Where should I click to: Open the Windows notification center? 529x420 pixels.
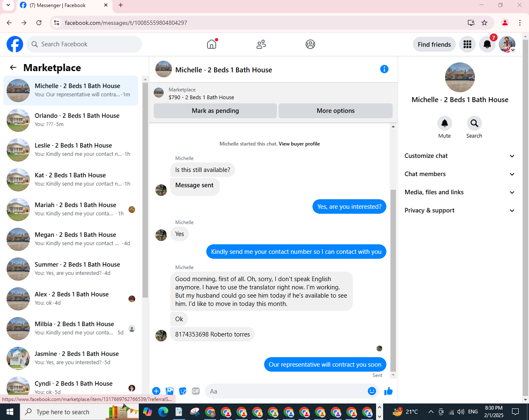[x=515, y=412]
